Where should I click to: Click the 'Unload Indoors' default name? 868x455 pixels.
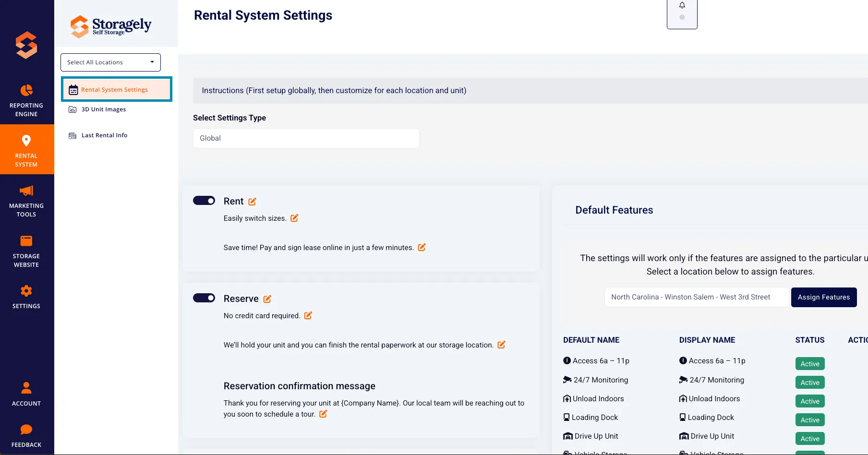coord(593,399)
